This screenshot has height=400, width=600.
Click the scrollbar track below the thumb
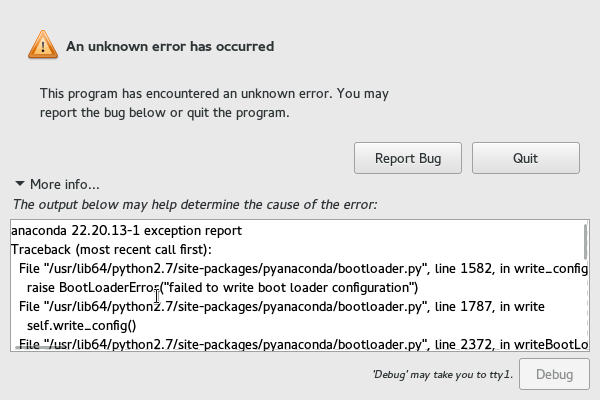[585, 310]
